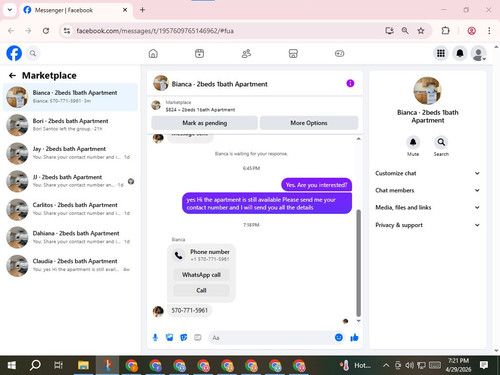Click Bianca's large profile thumbnail in side panel

pos(428,91)
